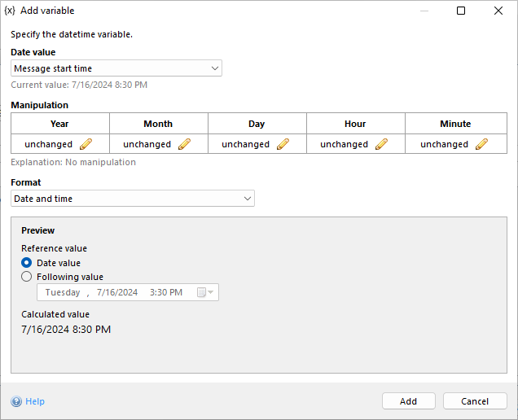
Task: Open the date picker calendar arrow
Action: tap(211, 293)
